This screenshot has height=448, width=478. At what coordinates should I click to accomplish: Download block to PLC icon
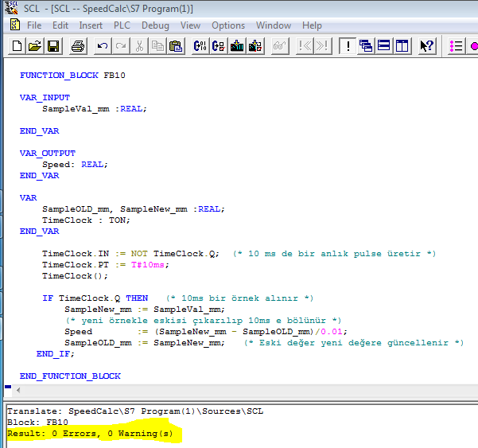(237, 46)
